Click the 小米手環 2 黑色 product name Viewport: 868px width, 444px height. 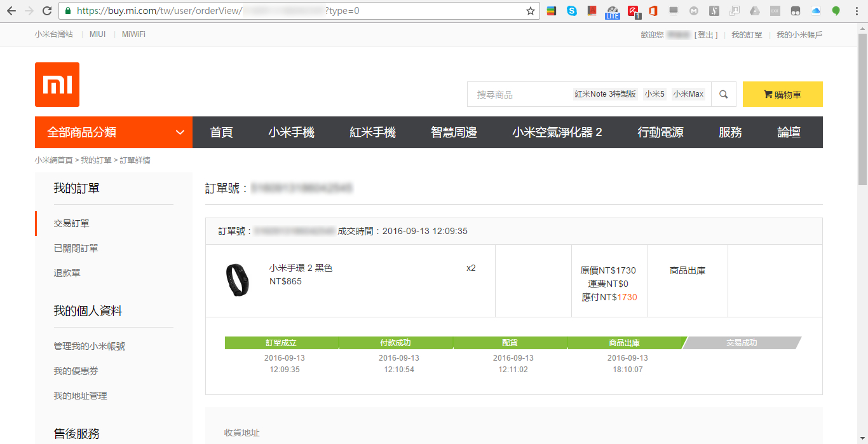point(301,268)
